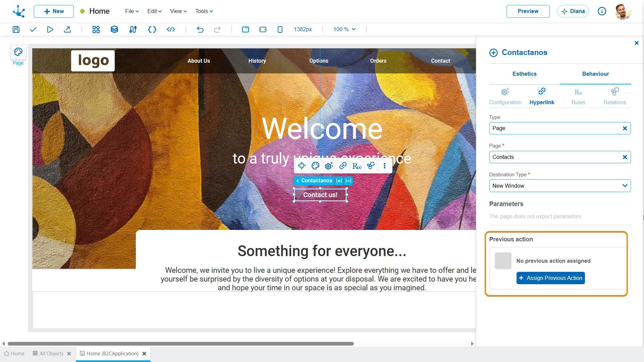Open the Relations section
This screenshot has width=644, height=362.
(614, 96)
